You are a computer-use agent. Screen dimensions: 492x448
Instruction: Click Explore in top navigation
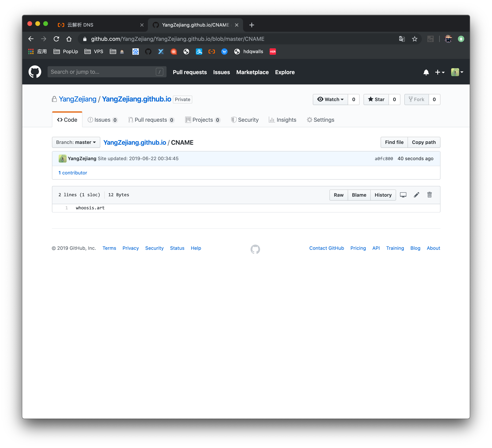tap(285, 72)
